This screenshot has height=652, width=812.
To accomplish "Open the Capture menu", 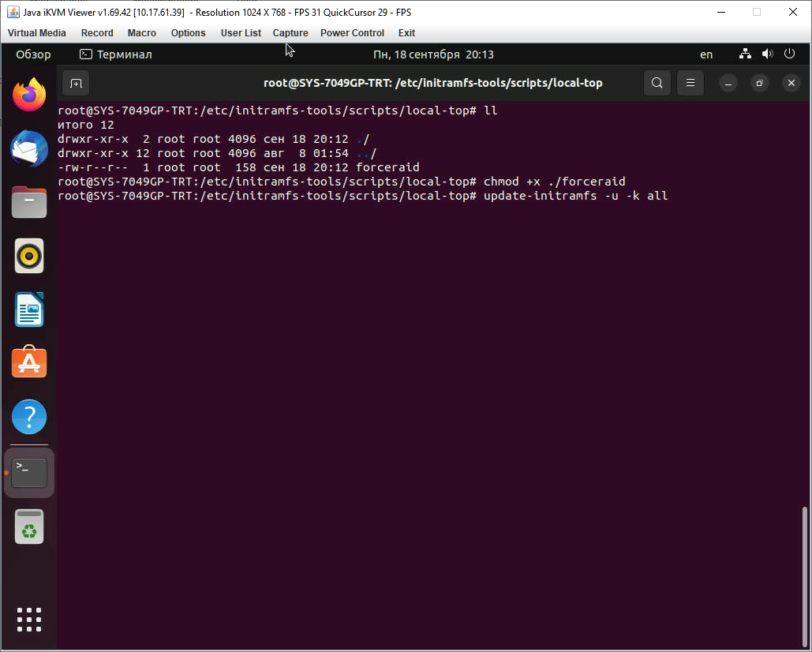I will coord(290,33).
